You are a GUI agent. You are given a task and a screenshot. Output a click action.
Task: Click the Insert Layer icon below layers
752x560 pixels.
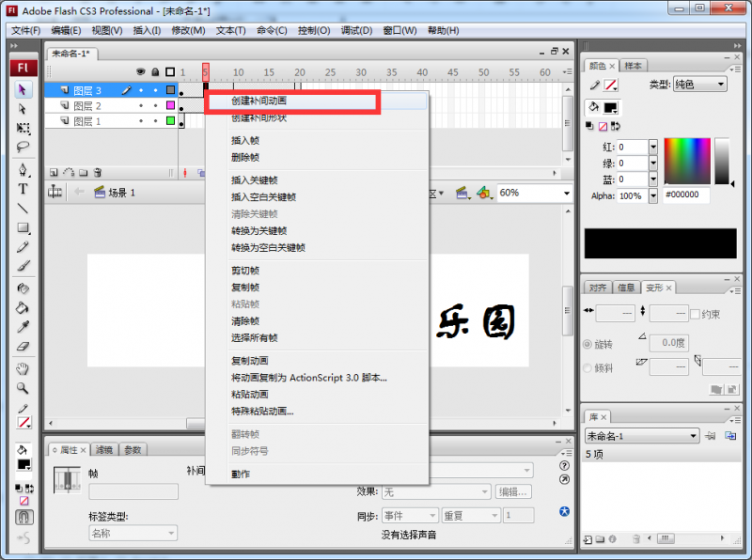(x=54, y=172)
